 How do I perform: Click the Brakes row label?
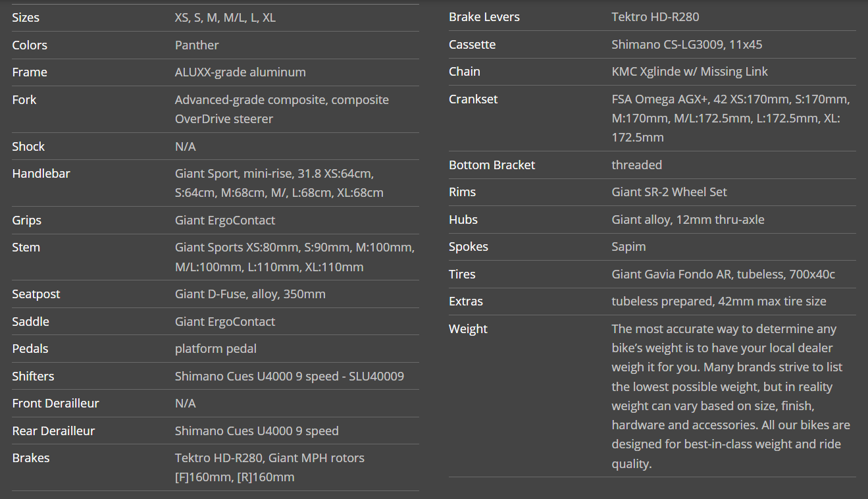tap(31, 458)
